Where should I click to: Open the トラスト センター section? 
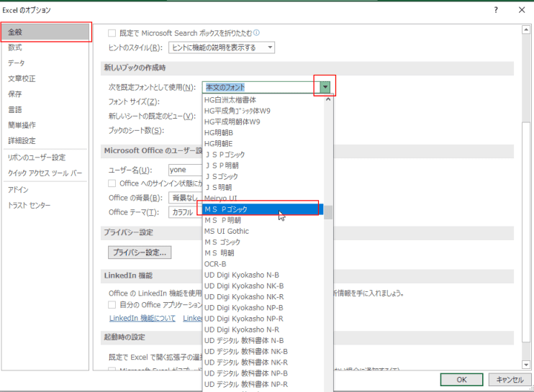tap(29, 206)
